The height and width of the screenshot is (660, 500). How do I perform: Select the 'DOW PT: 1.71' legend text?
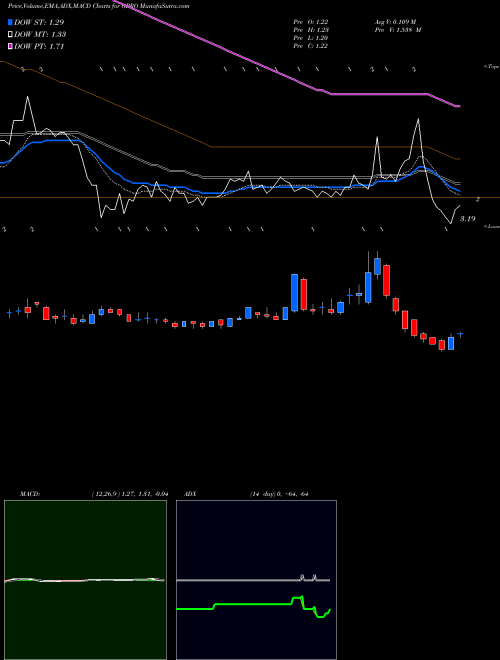point(39,47)
